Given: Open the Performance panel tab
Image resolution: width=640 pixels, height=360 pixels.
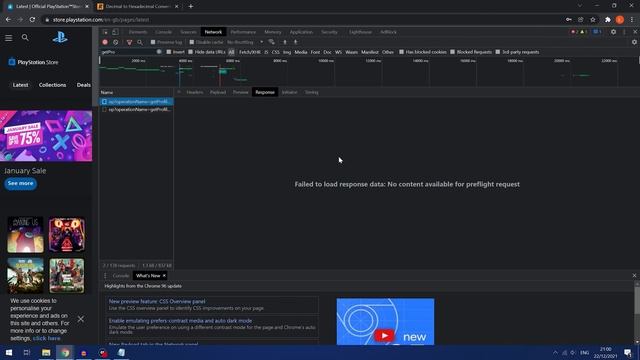Looking at the screenshot, I should 243,32.
